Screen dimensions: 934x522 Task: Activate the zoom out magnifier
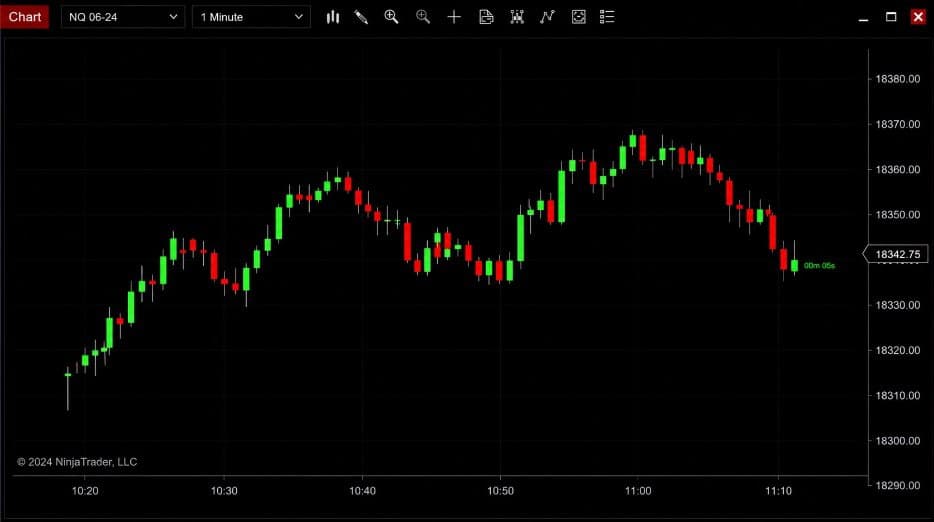pos(423,17)
